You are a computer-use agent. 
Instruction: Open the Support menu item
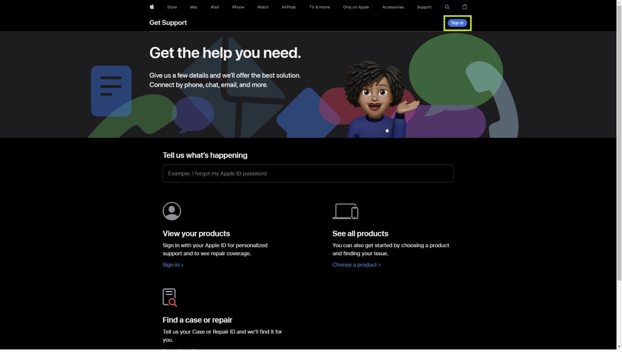[424, 7]
